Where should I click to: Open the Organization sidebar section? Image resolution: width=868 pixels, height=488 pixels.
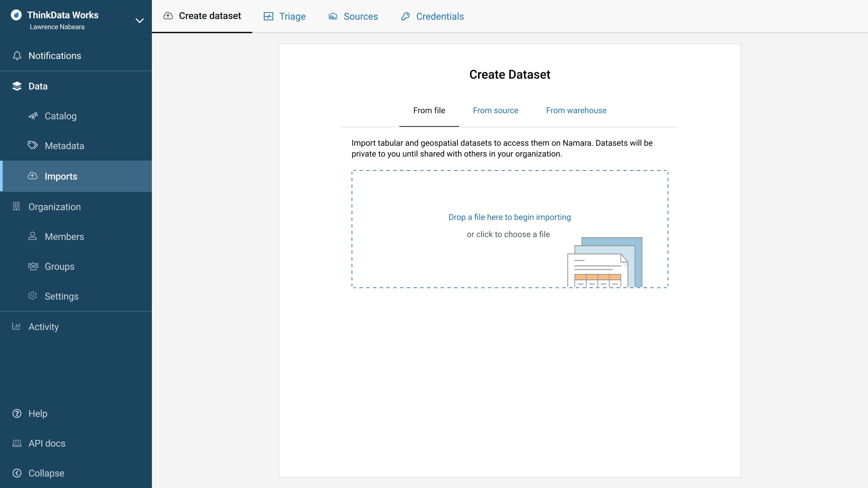click(x=54, y=207)
